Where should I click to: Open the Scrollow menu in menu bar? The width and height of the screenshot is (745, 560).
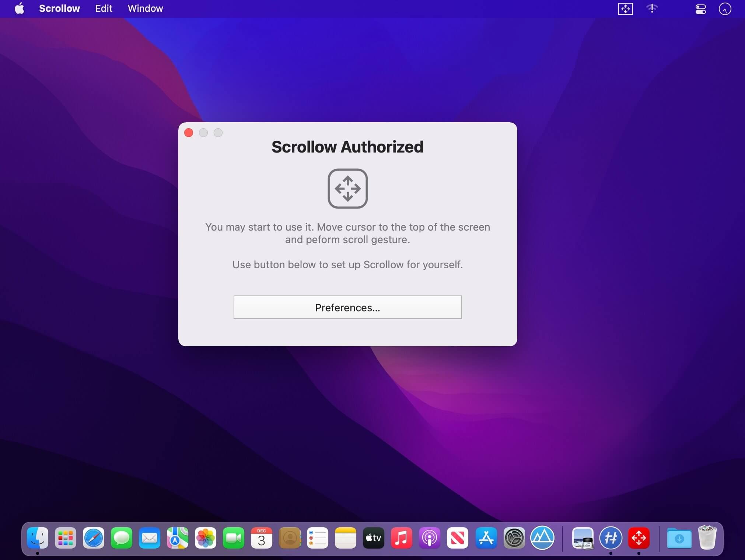pyautogui.click(x=59, y=8)
